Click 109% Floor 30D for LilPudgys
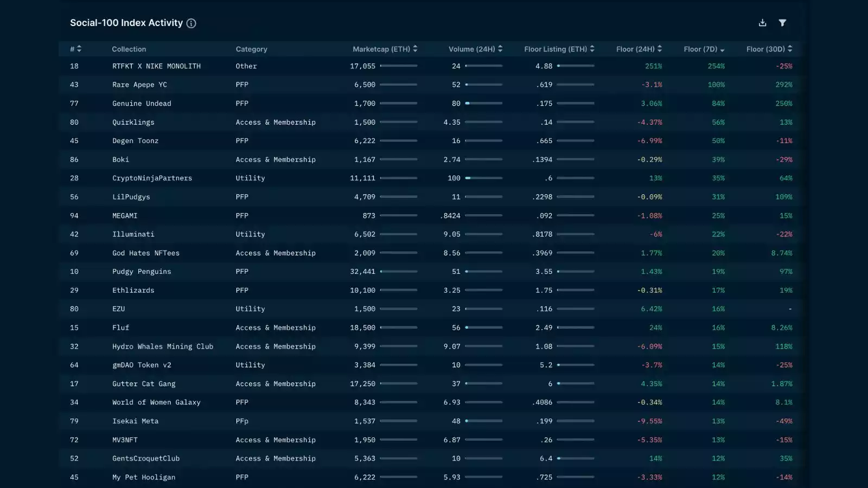868x488 pixels. (x=783, y=197)
